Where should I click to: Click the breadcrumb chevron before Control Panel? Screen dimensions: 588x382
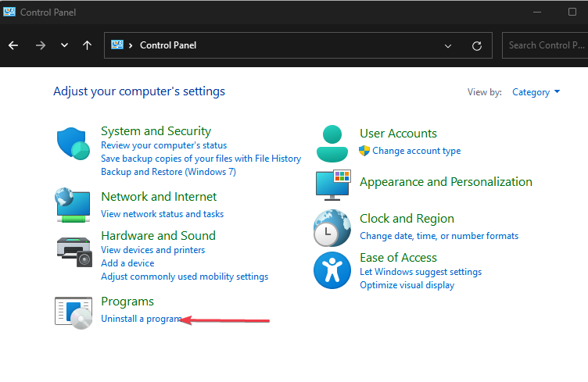131,45
